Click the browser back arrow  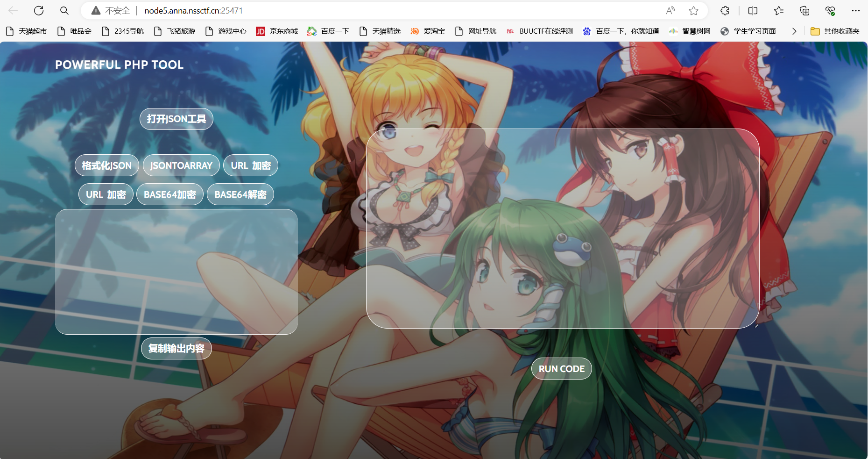click(13, 10)
